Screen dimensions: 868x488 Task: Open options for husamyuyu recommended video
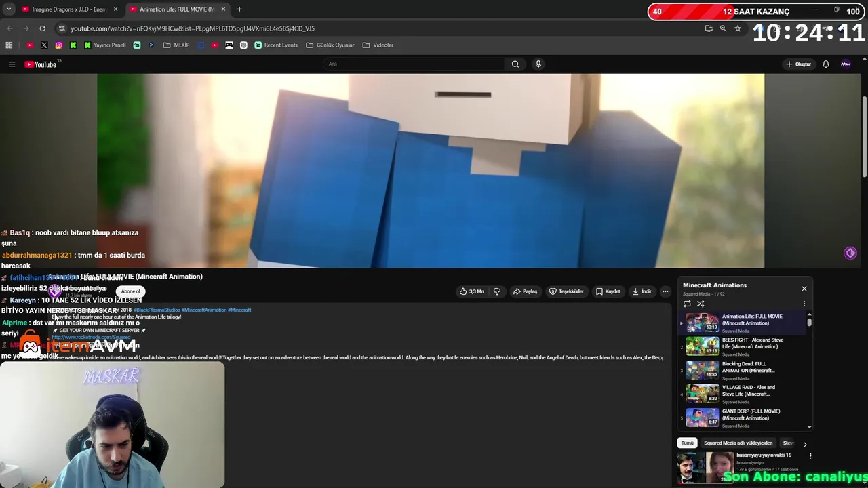810,456
